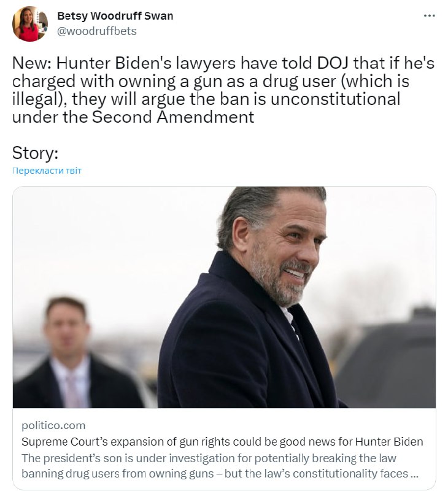The width and height of the screenshot is (448, 491).
Task: Click the 'Story:' line of the tweet
Action: click(35, 153)
